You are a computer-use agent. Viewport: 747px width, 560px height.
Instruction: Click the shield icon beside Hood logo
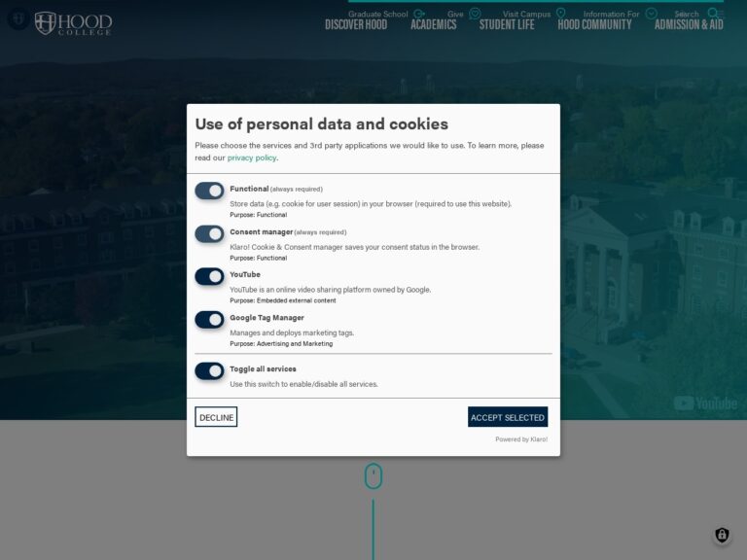18,19
